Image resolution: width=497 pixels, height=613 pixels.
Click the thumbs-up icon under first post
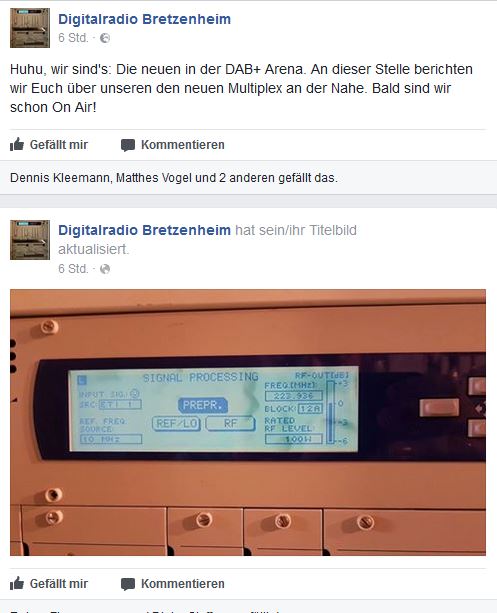click(17, 144)
